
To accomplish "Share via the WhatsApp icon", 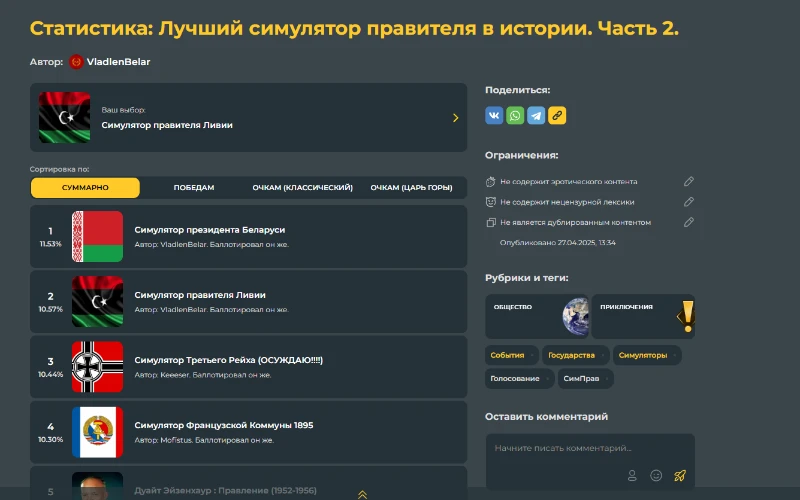I will pyautogui.click(x=515, y=116).
